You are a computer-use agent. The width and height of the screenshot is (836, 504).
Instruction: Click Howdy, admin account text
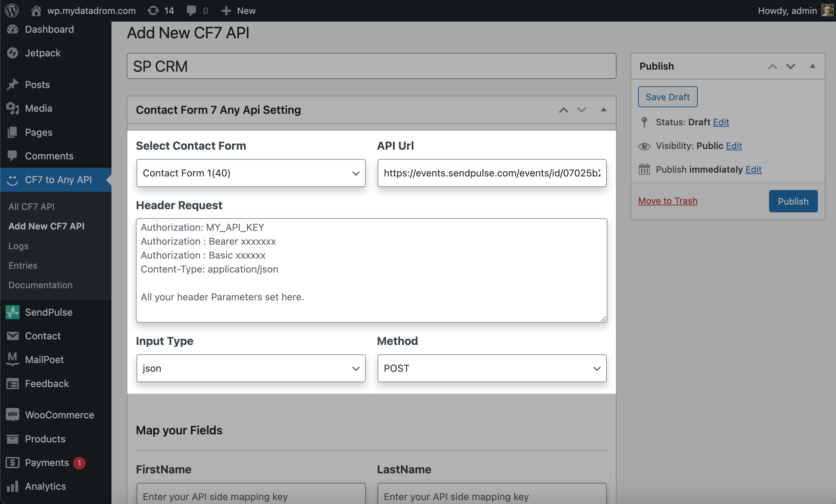pyautogui.click(x=787, y=11)
